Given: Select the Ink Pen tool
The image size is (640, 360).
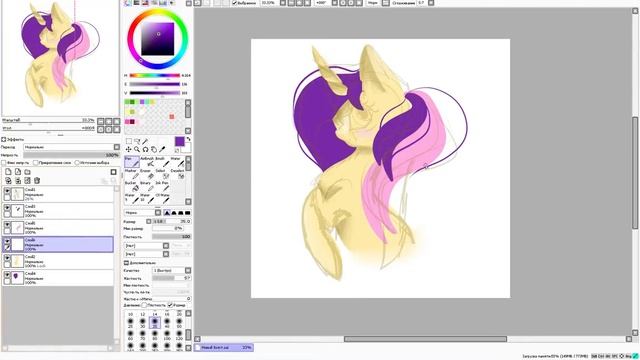Looking at the screenshot, I should point(162,186).
